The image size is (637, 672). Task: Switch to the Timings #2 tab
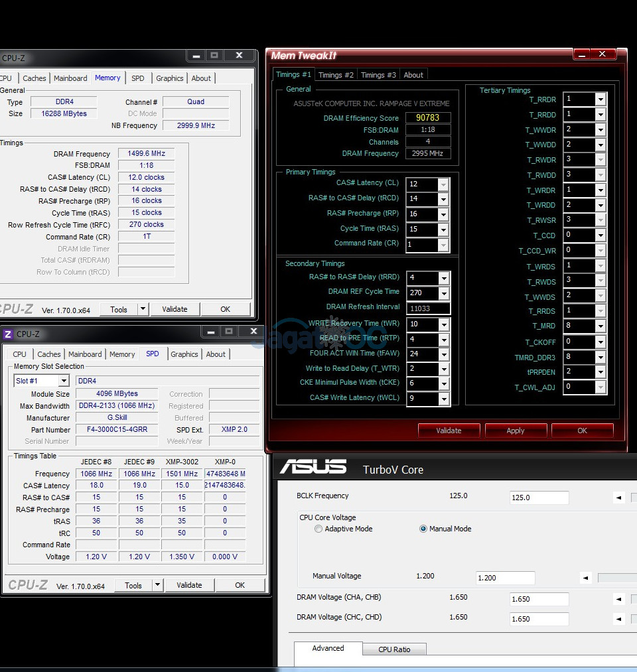coord(336,75)
